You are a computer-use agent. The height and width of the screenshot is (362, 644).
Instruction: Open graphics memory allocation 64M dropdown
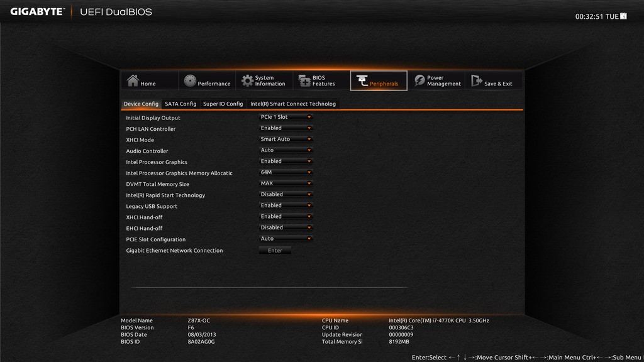coord(286,172)
